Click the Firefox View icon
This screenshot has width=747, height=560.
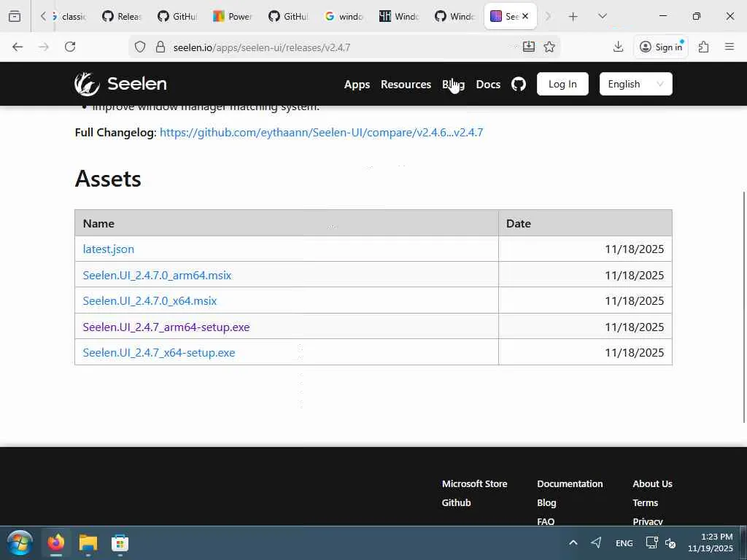15,16
